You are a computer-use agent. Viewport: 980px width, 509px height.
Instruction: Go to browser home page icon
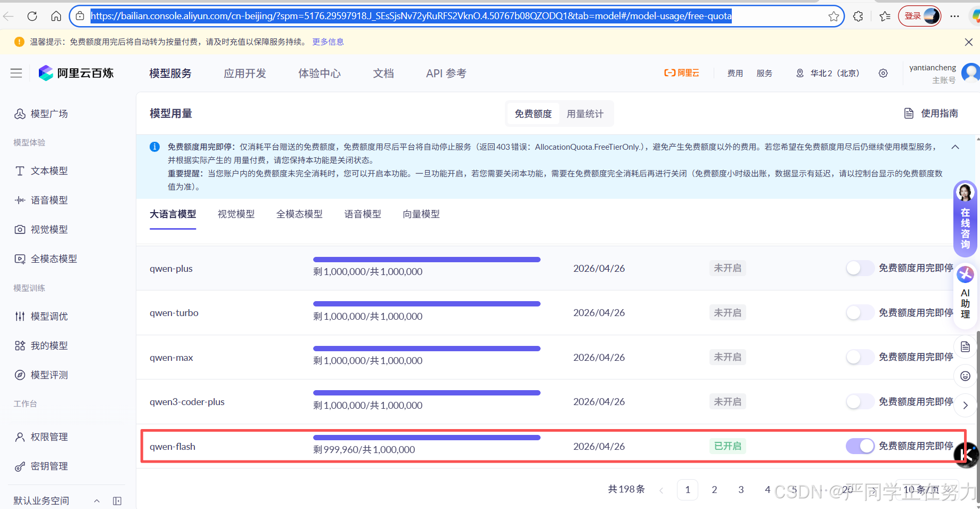tap(56, 16)
